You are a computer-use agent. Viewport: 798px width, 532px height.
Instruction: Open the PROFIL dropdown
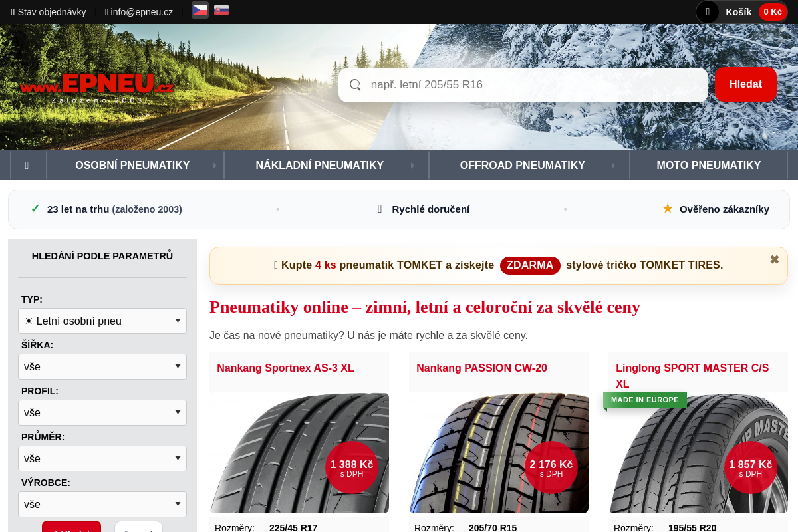coord(102,412)
